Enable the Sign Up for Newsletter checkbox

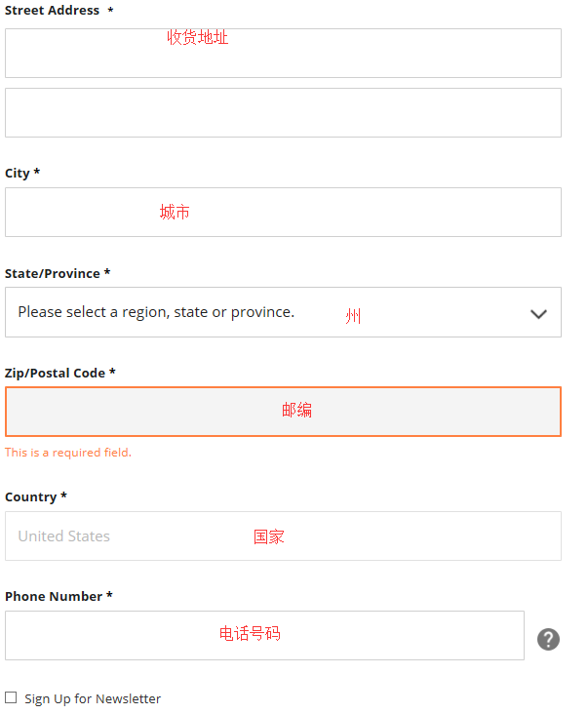click(x=11, y=697)
